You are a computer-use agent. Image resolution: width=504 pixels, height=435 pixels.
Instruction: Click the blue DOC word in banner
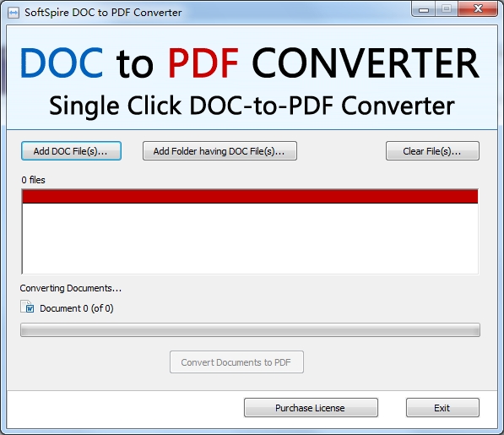[62, 63]
